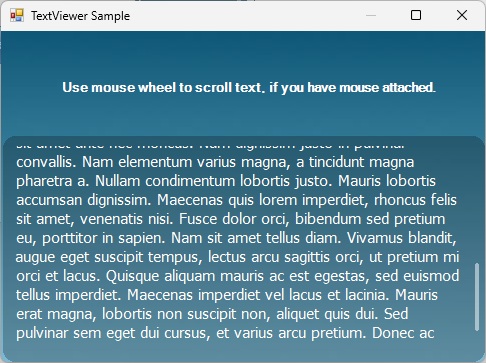This screenshot has height=363, width=486.
Task: Click the line starting 'tellus imperdiet. Maecenas'
Action: (227, 295)
